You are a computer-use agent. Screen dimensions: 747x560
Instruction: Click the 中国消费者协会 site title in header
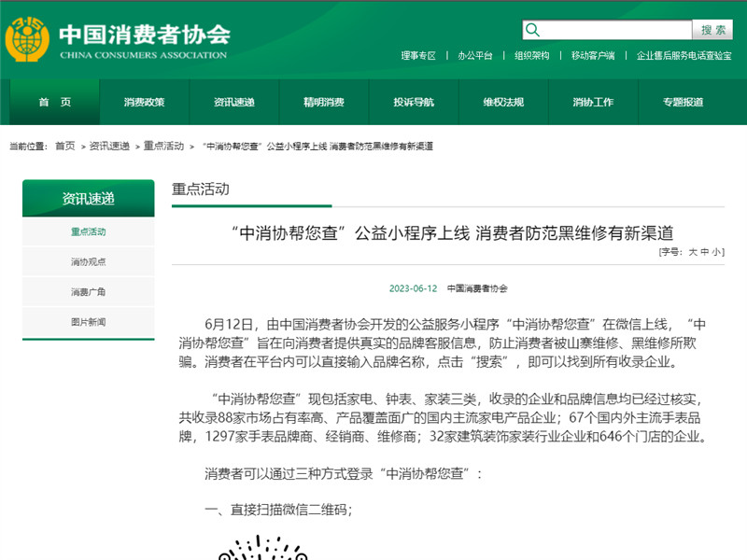click(145, 35)
